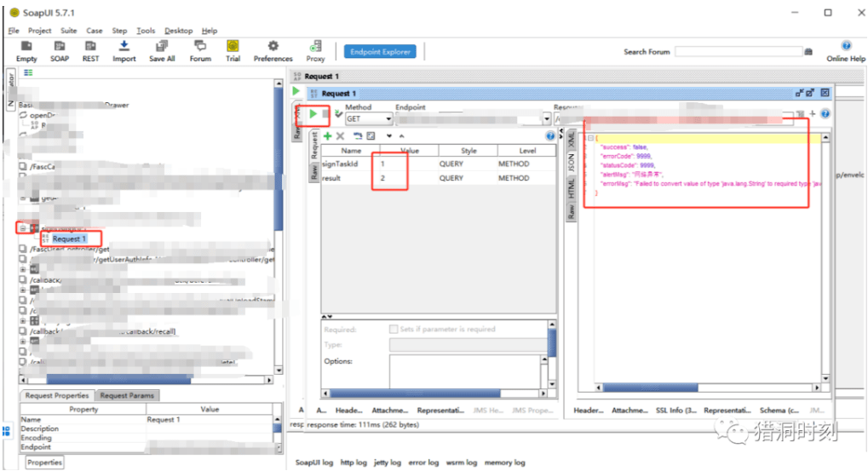Open the Tools menu
Screen dimensions: 868x471
click(146, 31)
